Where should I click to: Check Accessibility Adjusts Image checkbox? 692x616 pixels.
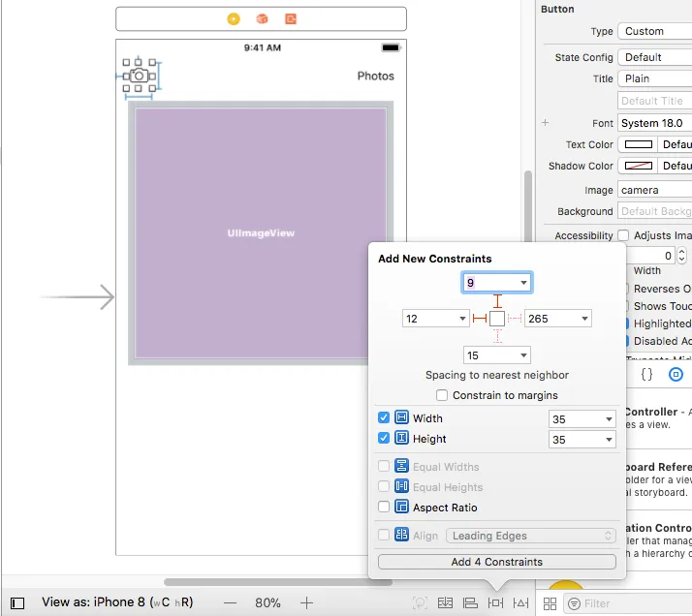[x=623, y=235]
